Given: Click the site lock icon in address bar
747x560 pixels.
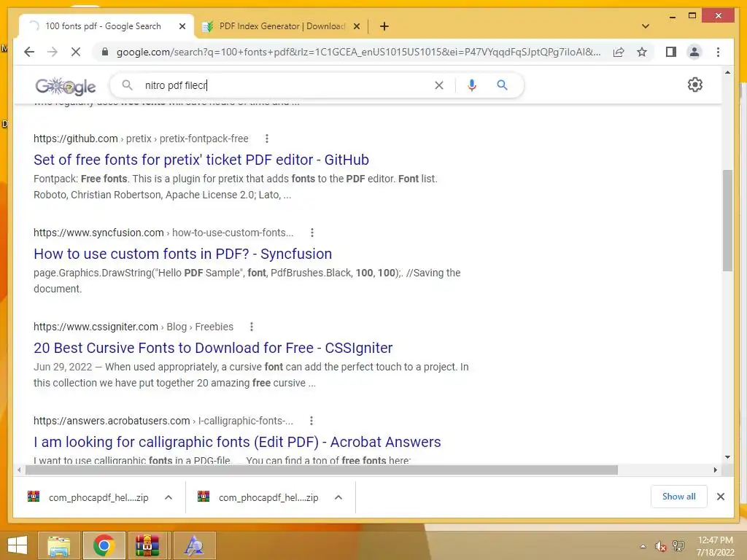Looking at the screenshot, I should tap(105, 52).
